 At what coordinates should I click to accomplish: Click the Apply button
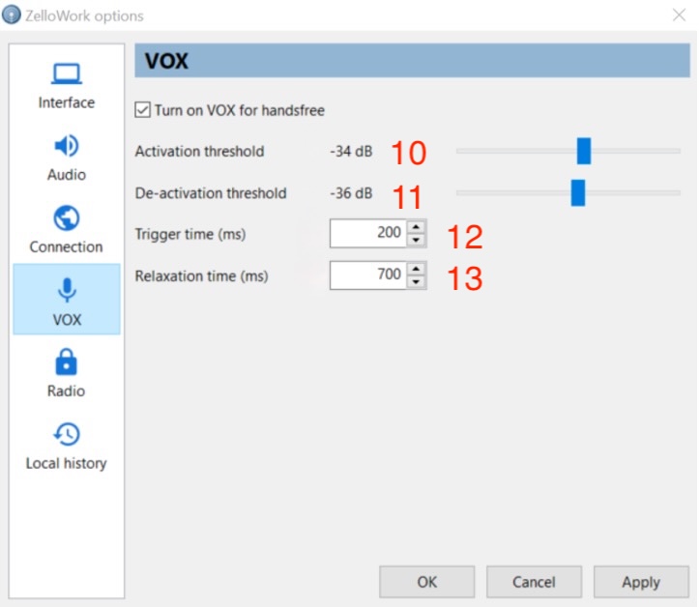click(641, 582)
